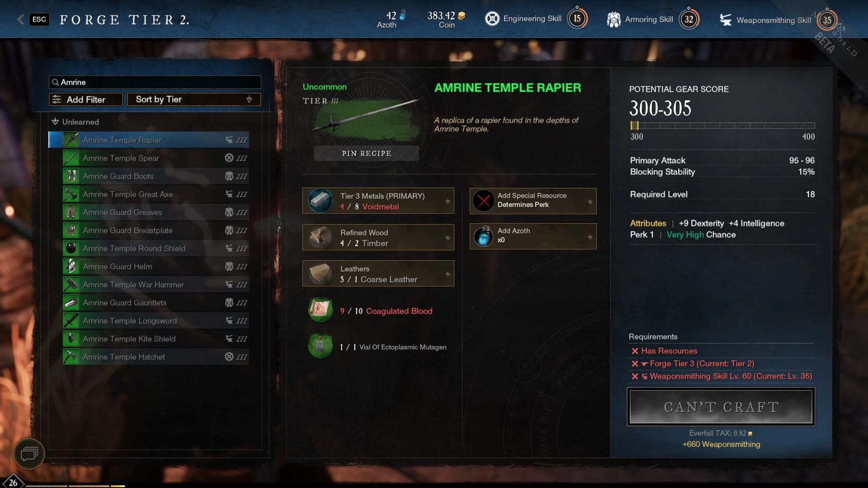Image resolution: width=868 pixels, height=488 pixels.
Task: Open Add Special Resource perk selector
Action: coord(533,201)
